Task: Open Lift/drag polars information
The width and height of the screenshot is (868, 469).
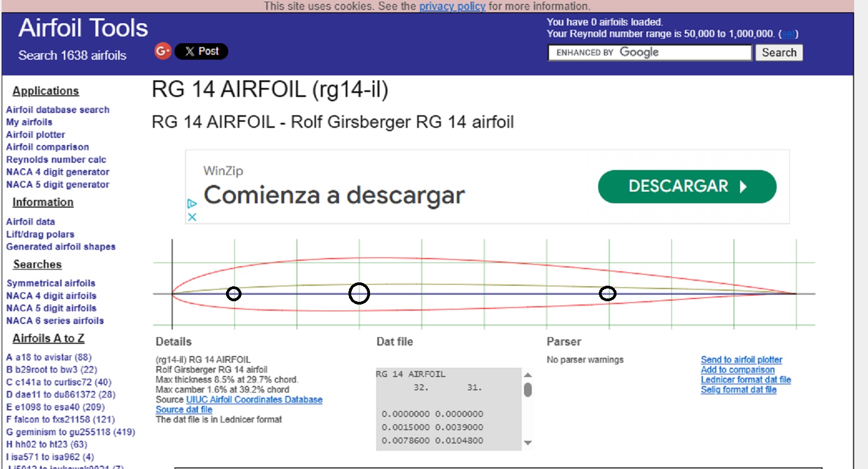Action: tap(40, 234)
